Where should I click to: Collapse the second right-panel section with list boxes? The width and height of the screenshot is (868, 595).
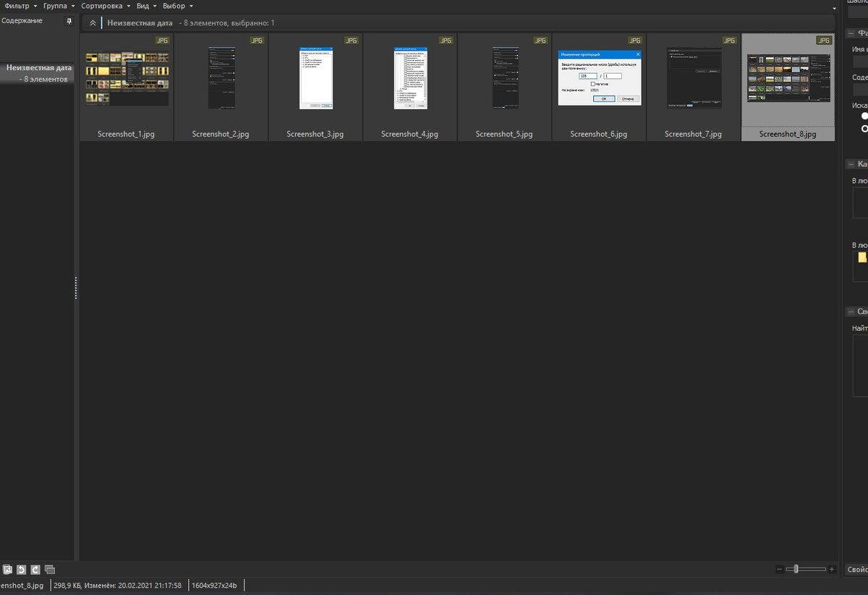click(851, 164)
